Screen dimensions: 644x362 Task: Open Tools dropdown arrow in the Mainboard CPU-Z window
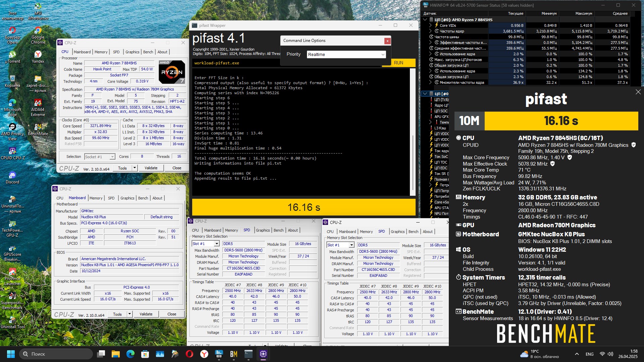click(129, 314)
